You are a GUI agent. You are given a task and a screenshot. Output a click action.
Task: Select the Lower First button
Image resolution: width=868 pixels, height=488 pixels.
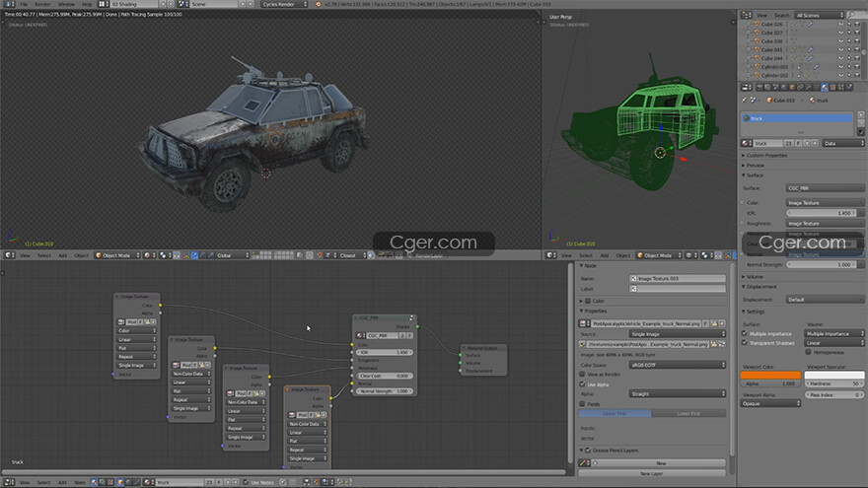(x=688, y=413)
